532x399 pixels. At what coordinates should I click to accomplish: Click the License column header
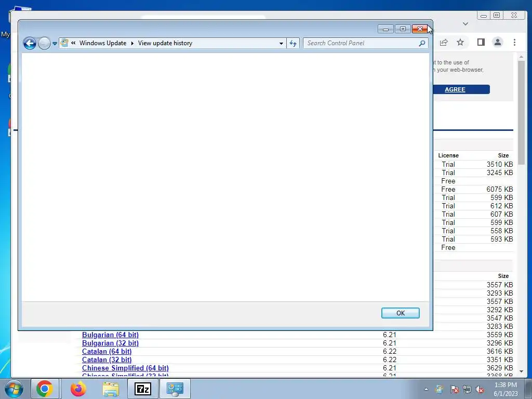tap(448, 155)
